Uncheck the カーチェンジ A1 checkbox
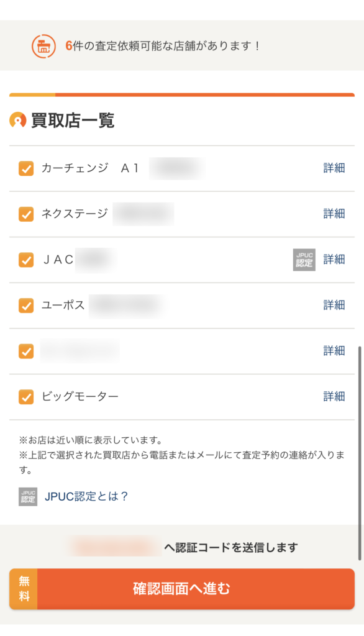 click(x=26, y=168)
